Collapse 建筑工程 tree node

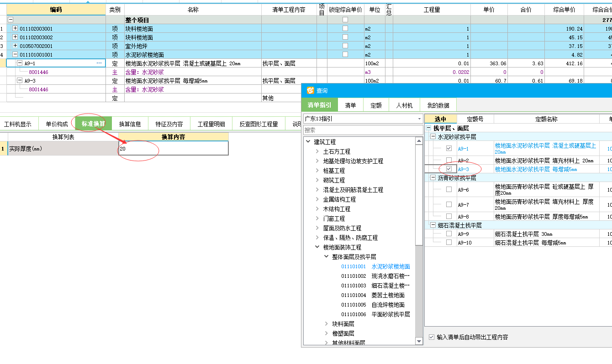click(x=309, y=142)
